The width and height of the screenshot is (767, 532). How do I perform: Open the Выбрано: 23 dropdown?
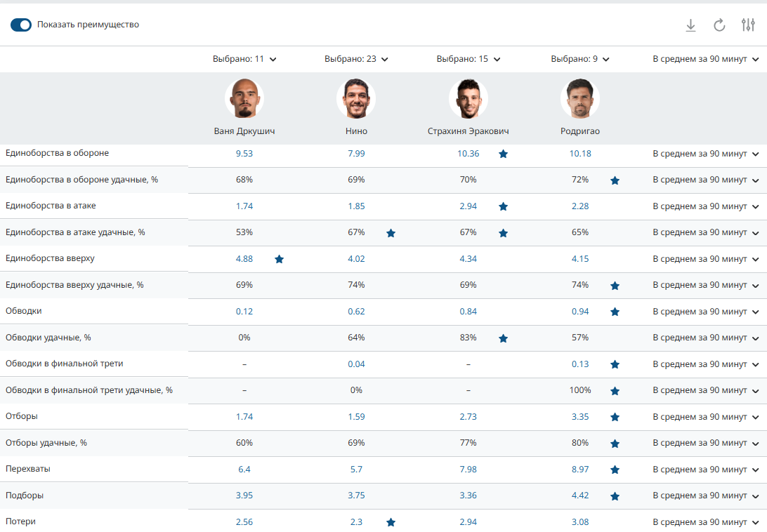click(356, 60)
